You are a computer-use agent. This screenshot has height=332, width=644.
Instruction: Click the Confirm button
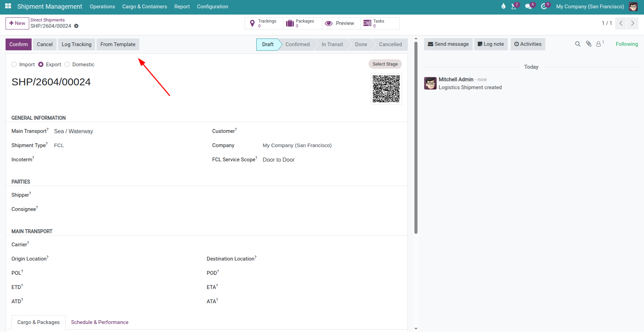[18, 44]
